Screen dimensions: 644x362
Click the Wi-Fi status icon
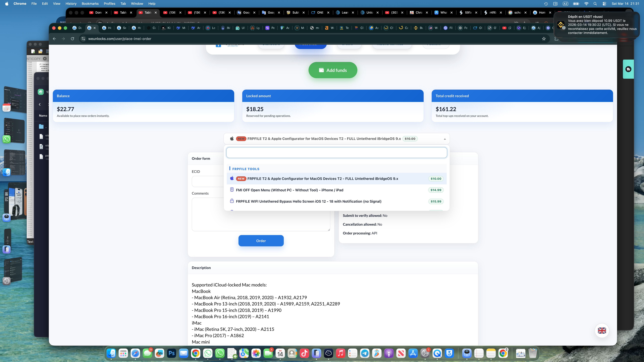[x=586, y=4]
